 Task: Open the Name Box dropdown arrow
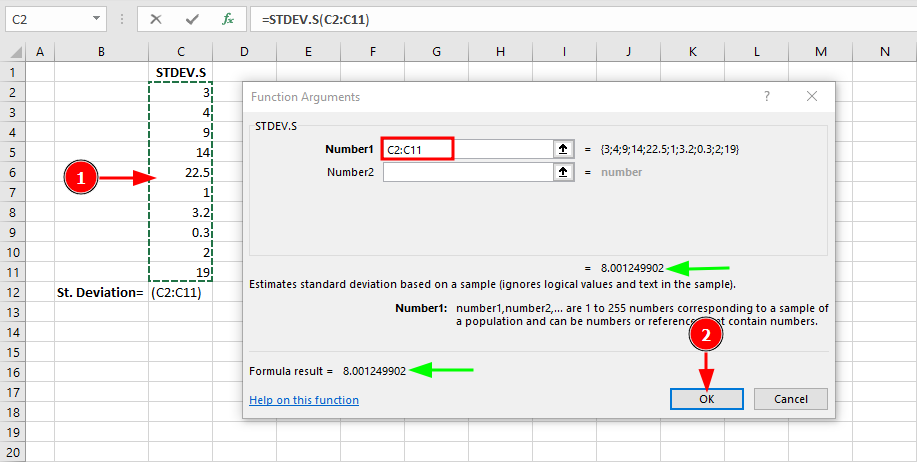point(96,19)
